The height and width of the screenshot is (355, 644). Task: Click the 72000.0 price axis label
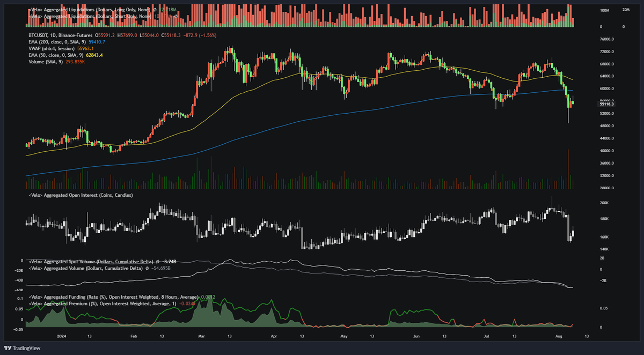pyautogui.click(x=607, y=51)
